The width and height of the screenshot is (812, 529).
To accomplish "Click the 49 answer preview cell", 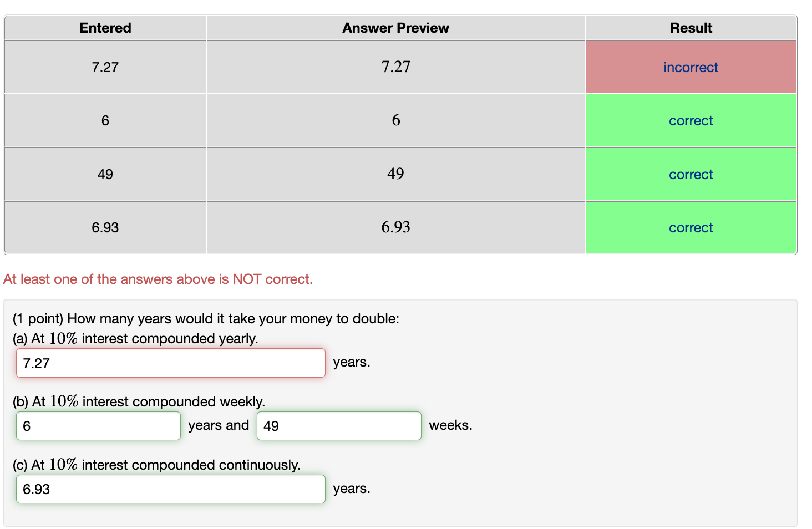I will pyautogui.click(x=395, y=174).
